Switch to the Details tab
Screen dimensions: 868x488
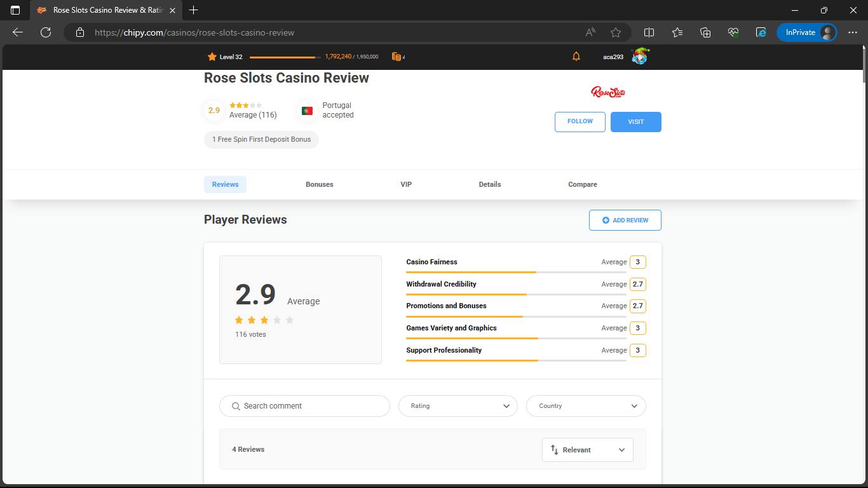tap(490, 184)
